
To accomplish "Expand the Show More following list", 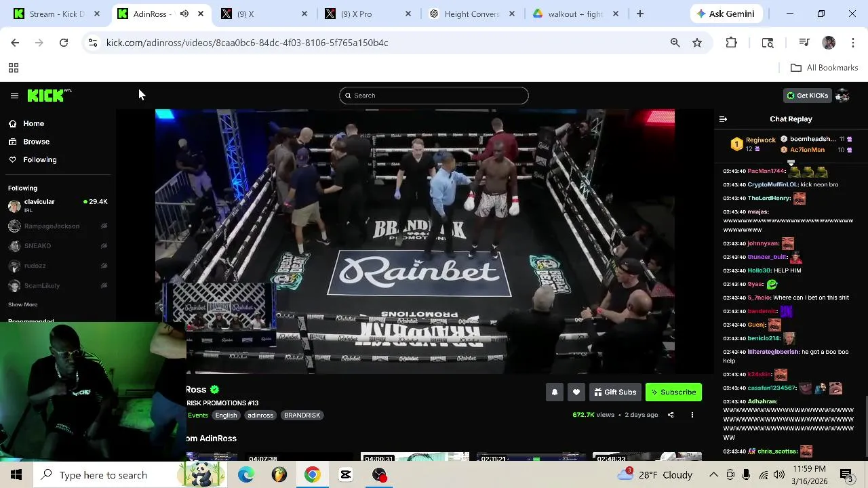I will tap(23, 304).
